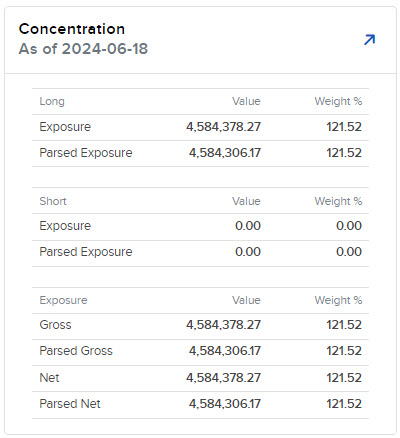Select Short Exposure value 0.00
Screen dimensions: 400x438
click(248, 226)
